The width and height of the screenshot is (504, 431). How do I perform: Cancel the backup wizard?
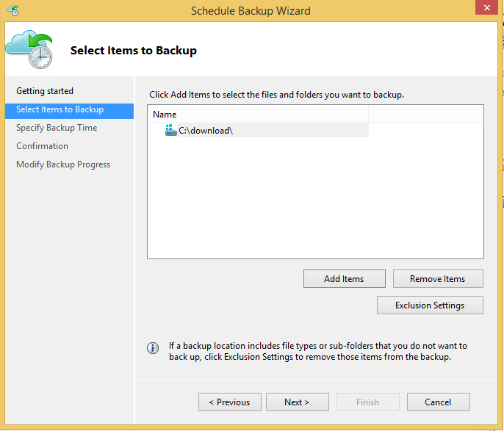pyautogui.click(x=439, y=402)
